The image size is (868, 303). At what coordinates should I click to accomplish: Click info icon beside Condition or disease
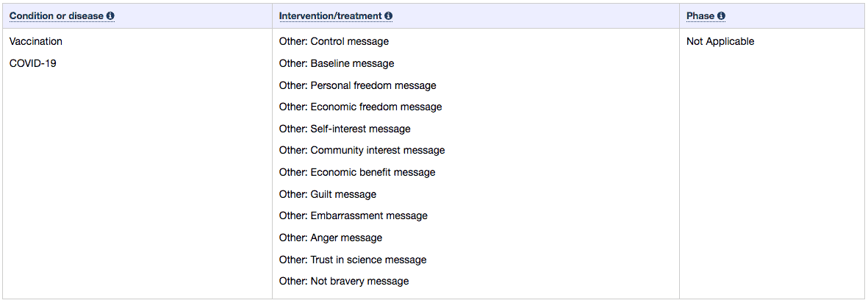tap(110, 16)
